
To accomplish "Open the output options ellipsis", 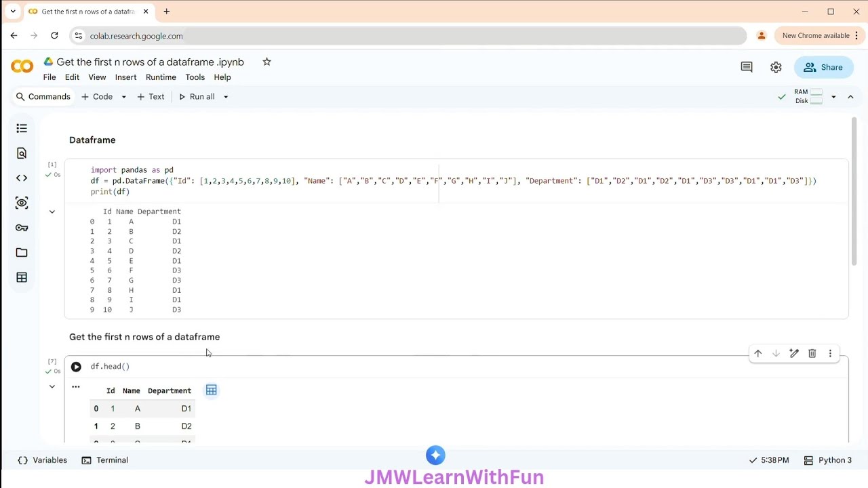I will coord(76,387).
